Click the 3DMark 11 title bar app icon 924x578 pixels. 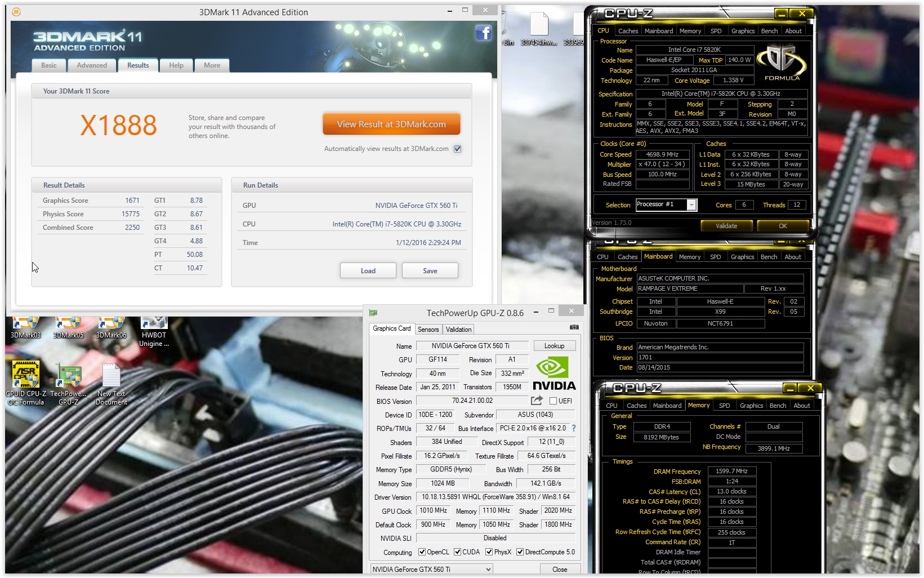pos(16,12)
